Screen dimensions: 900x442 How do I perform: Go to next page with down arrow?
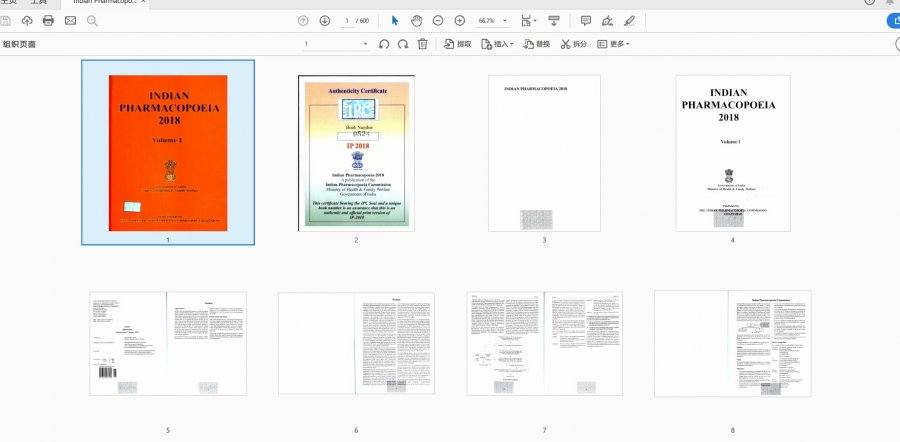click(x=324, y=21)
